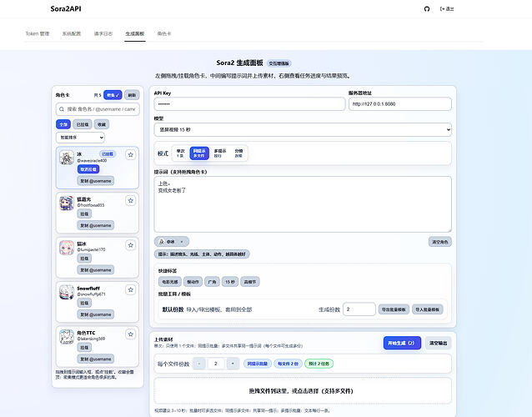Screen dimensions: 532x417
Task: Filter character cards by 收藏
Action: 102,124
